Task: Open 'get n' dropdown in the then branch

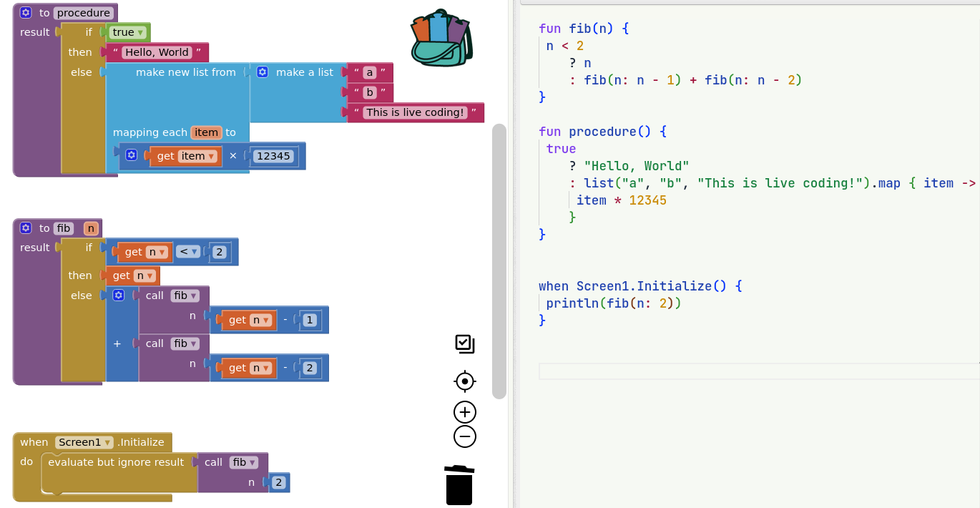Action: pos(145,275)
